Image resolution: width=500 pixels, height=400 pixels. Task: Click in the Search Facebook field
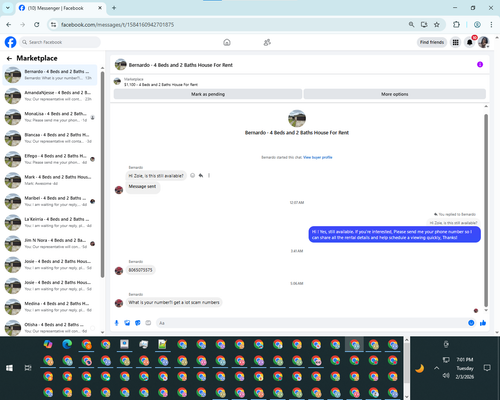click(60, 42)
